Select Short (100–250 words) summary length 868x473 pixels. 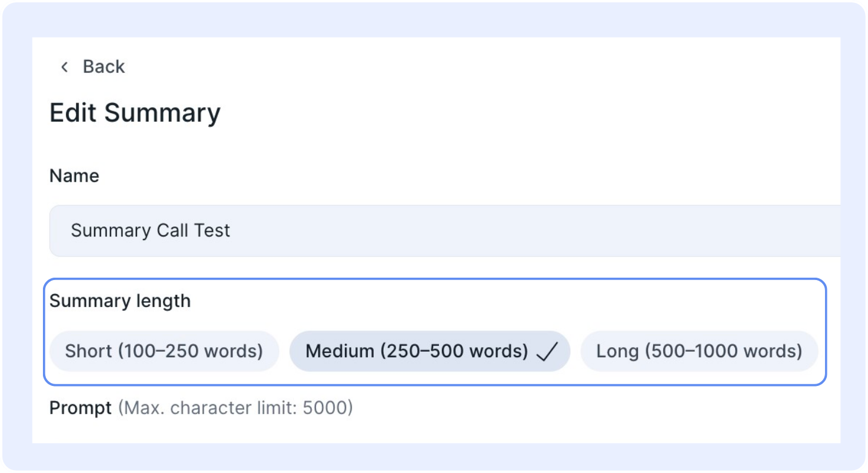tap(164, 351)
